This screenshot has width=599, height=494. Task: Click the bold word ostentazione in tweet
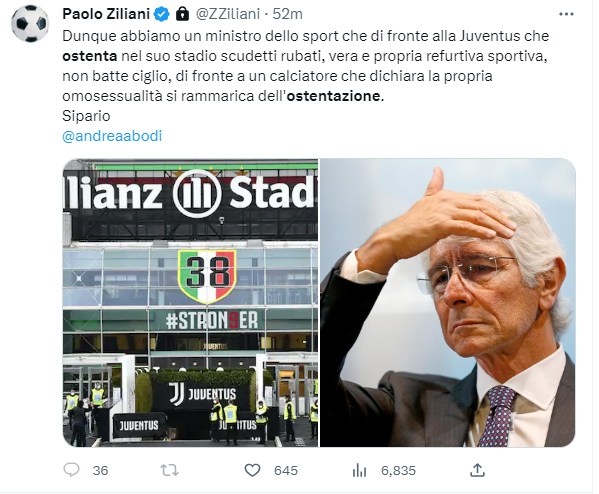[333, 96]
